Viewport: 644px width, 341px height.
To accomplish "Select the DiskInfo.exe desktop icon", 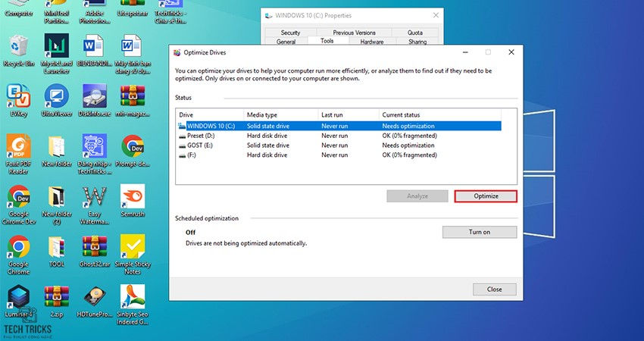I will click(x=95, y=101).
